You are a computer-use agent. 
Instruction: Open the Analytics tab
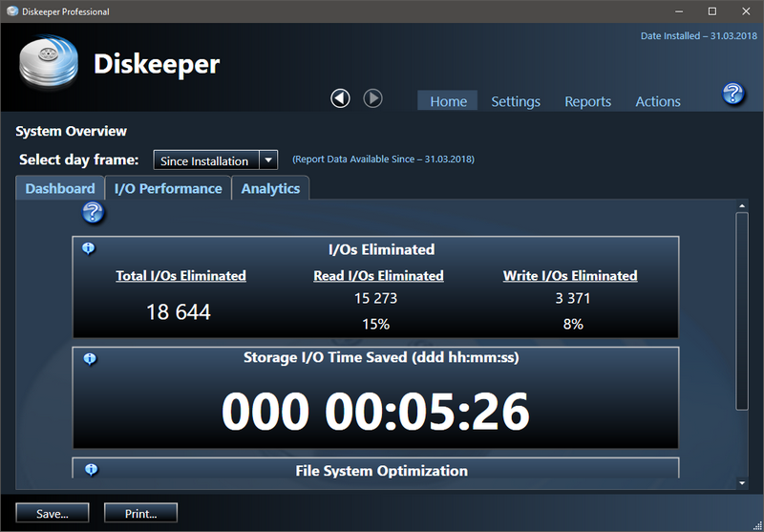coord(270,188)
